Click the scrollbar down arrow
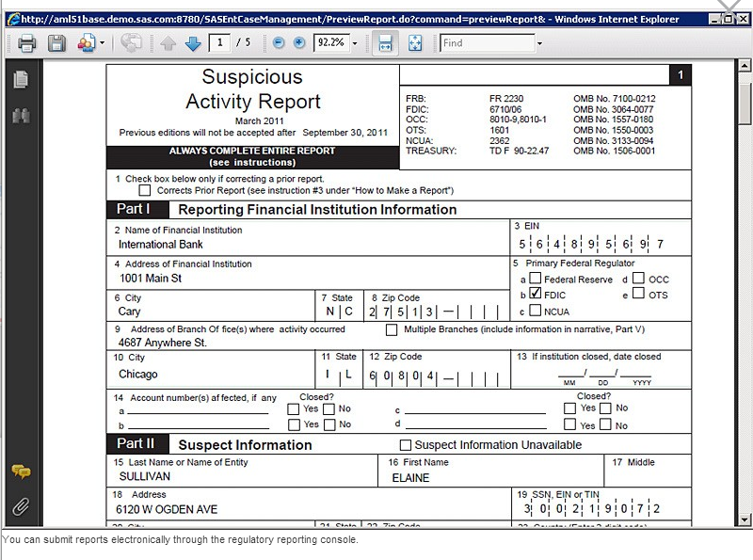753x560 pixels. click(744, 520)
